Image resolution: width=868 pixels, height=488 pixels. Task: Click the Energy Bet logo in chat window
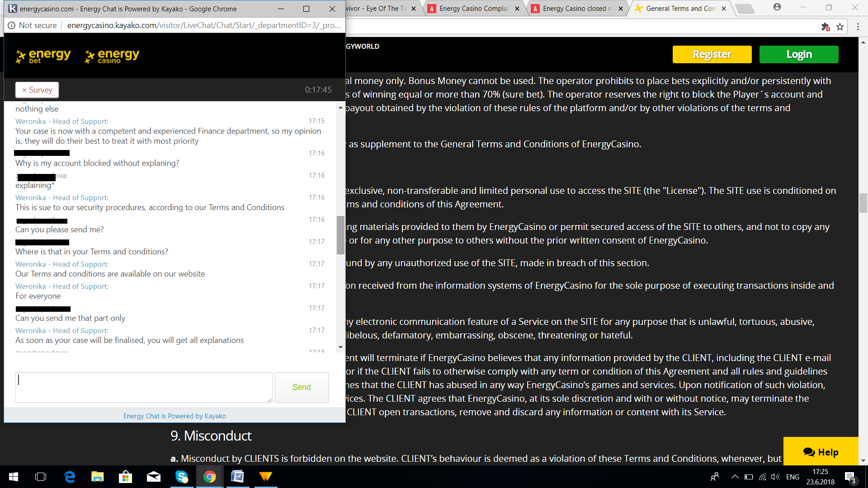(43, 56)
